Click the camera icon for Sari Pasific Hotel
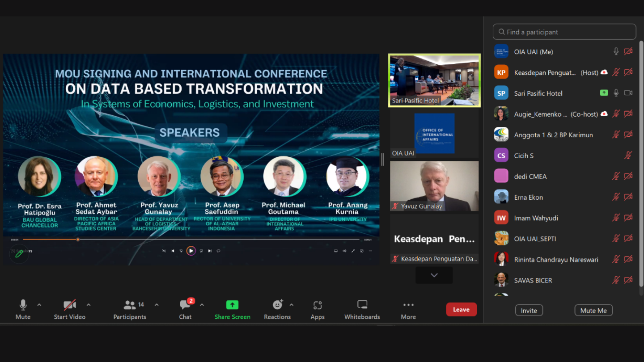 [628, 93]
